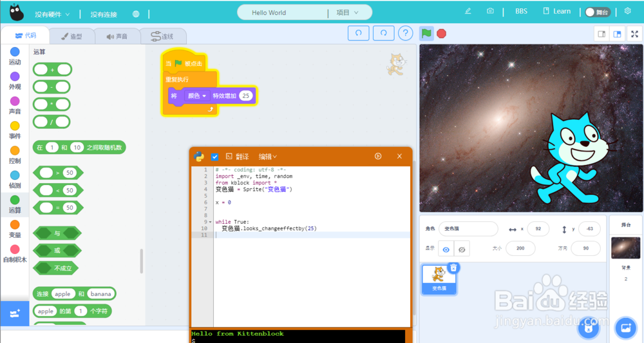Click the 重复执行 loop block
Screen dimensions: 644x343
click(178, 79)
